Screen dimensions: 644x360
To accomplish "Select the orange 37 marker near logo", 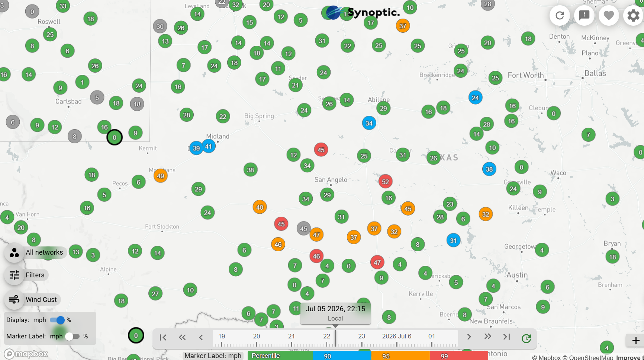I will 403,26.
